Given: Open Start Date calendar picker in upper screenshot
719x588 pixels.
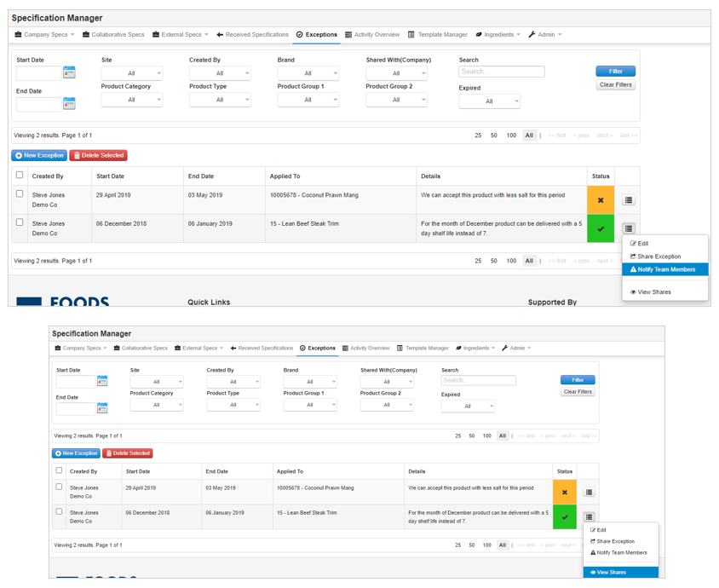Looking at the screenshot, I should pos(69,72).
